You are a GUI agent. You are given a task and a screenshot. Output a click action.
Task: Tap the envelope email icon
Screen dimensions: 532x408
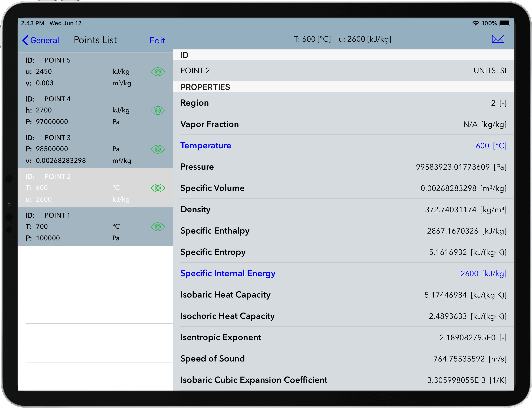point(498,39)
